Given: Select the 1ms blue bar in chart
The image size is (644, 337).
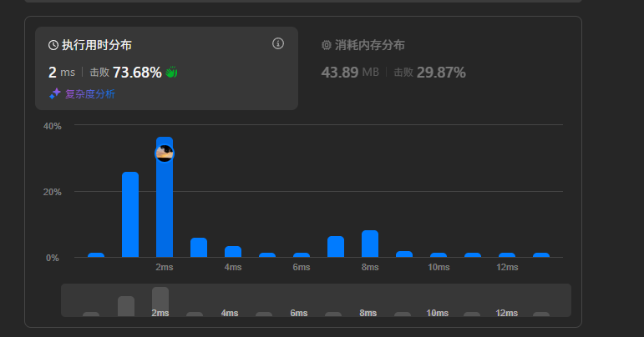Looking at the screenshot, I should (x=130, y=214).
